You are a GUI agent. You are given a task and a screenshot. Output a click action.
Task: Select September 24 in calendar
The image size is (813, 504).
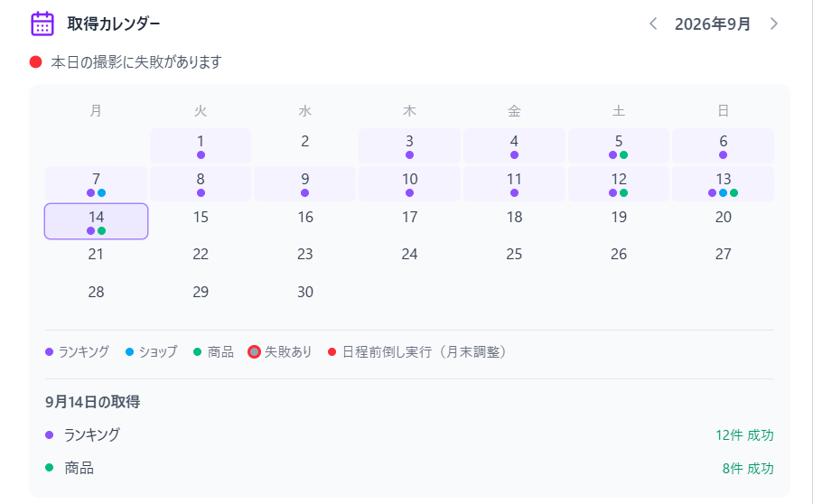[409, 258]
